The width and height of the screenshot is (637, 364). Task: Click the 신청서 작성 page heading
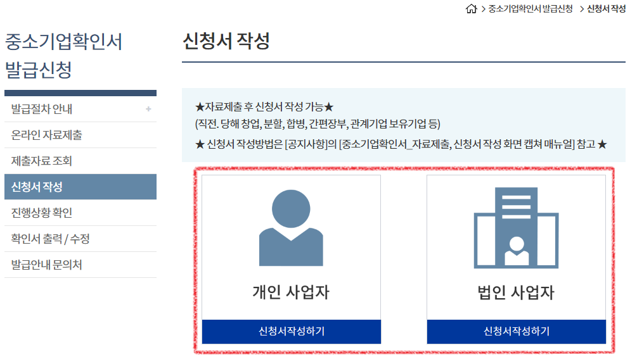[x=226, y=41]
